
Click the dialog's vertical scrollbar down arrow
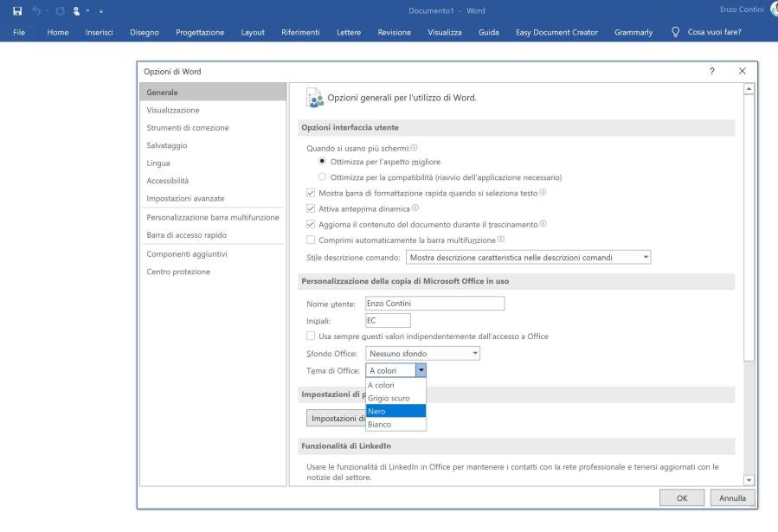[749, 480]
